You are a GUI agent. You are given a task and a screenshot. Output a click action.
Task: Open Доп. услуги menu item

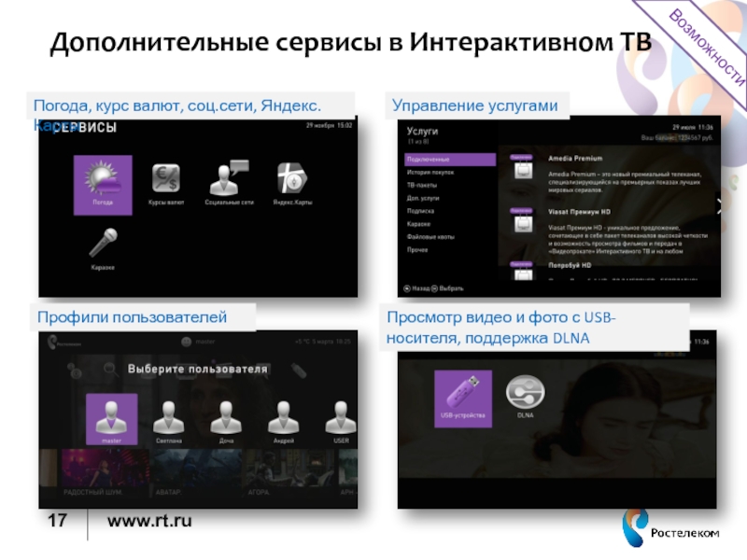423,198
